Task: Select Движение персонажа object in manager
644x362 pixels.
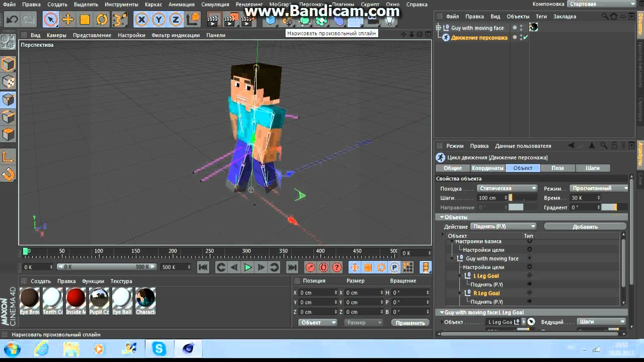Action: pyautogui.click(x=479, y=38)
